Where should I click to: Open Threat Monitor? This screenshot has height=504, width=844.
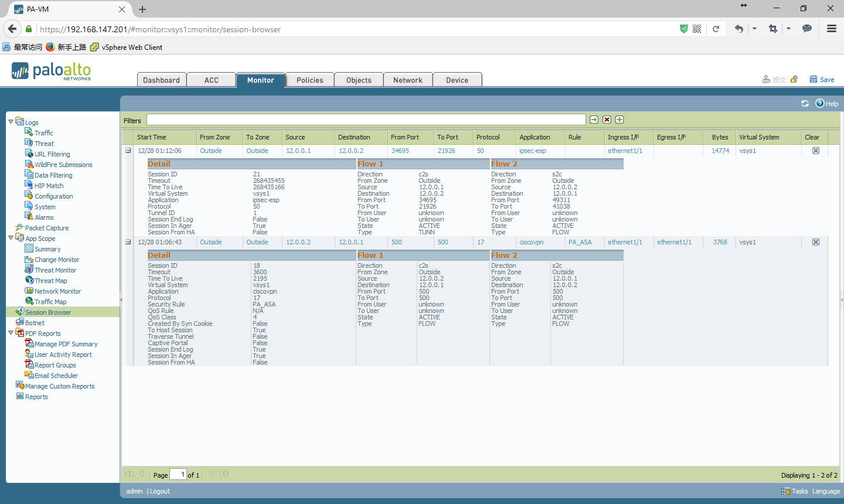click(55, 270)
